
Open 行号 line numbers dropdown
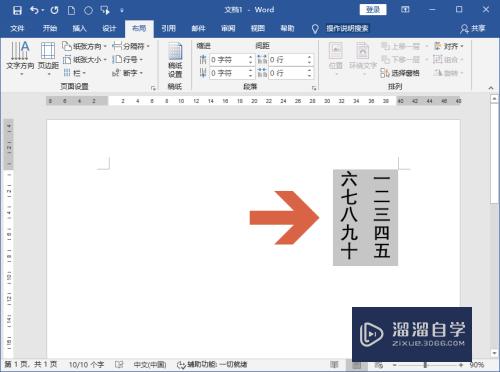click(x=127, y=60)
